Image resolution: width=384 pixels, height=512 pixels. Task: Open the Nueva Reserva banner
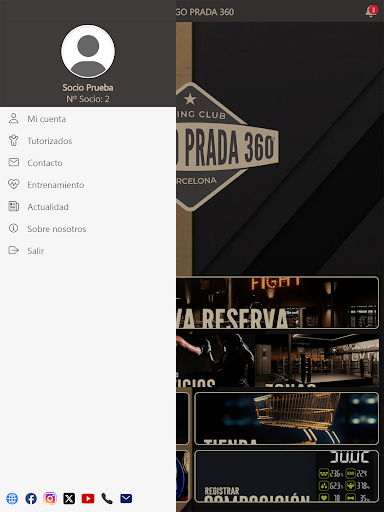277,303
